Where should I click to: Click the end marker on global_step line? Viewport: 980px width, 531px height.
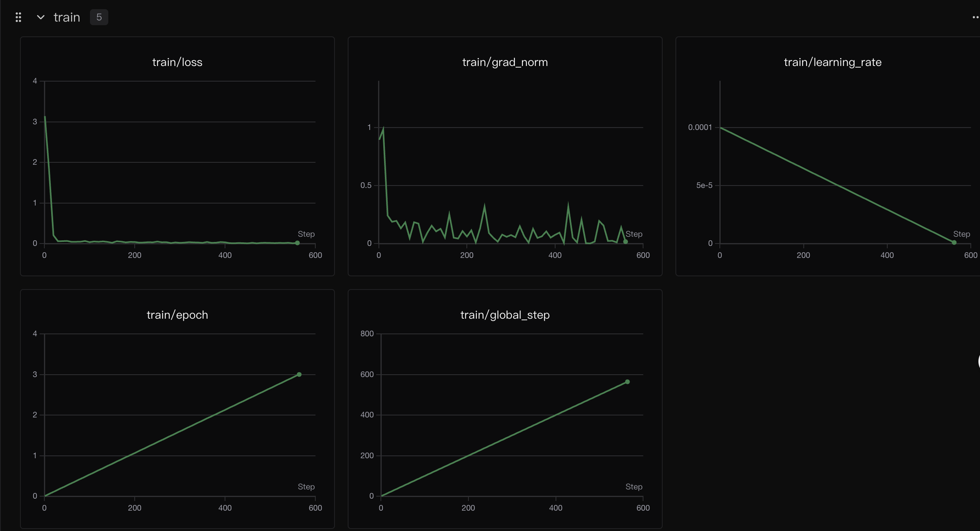(627, 382)
